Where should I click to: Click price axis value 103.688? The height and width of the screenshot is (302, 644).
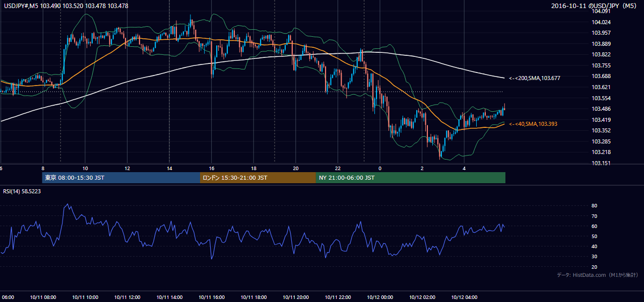(x=601, y=76)
